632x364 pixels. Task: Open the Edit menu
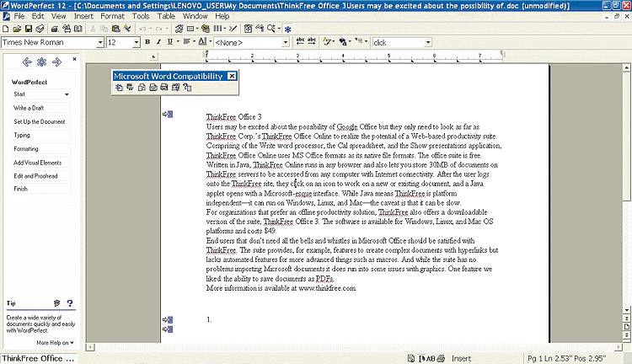pos(38,16)
